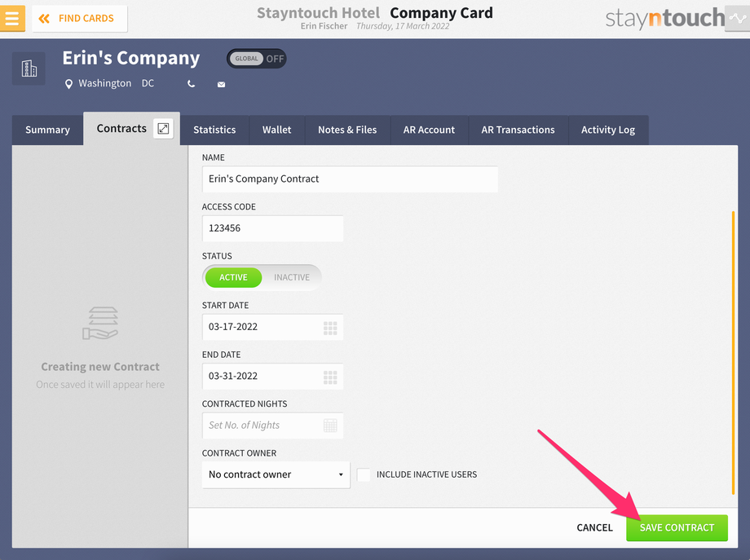Viewport: 750px width, 560px height.
Task: Set status to Active
Action: (x=233, y=277)
